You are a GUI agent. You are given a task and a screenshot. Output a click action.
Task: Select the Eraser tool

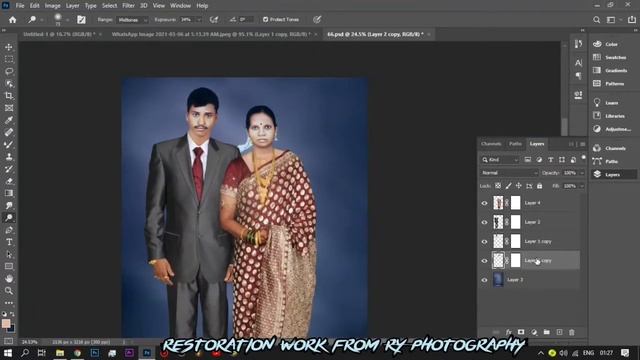(x=9, y=181)
